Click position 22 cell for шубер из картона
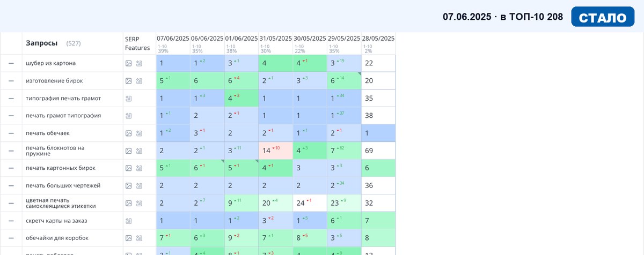Screen dimensions: 644x255 pos(378,63)
